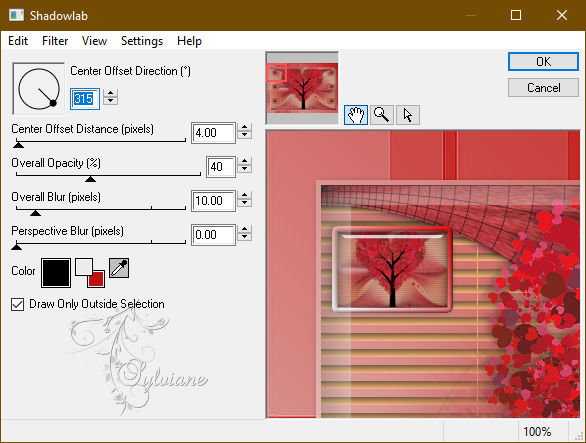
Task: Decrease Perspective Blur with down arrow
Action: pyautogui.click(x=244, y=237)
